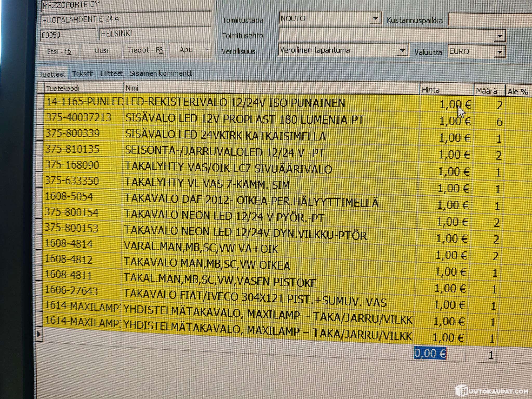Select product code 375-810135
This screenshot has width=532, height=399.
(72, 149)
